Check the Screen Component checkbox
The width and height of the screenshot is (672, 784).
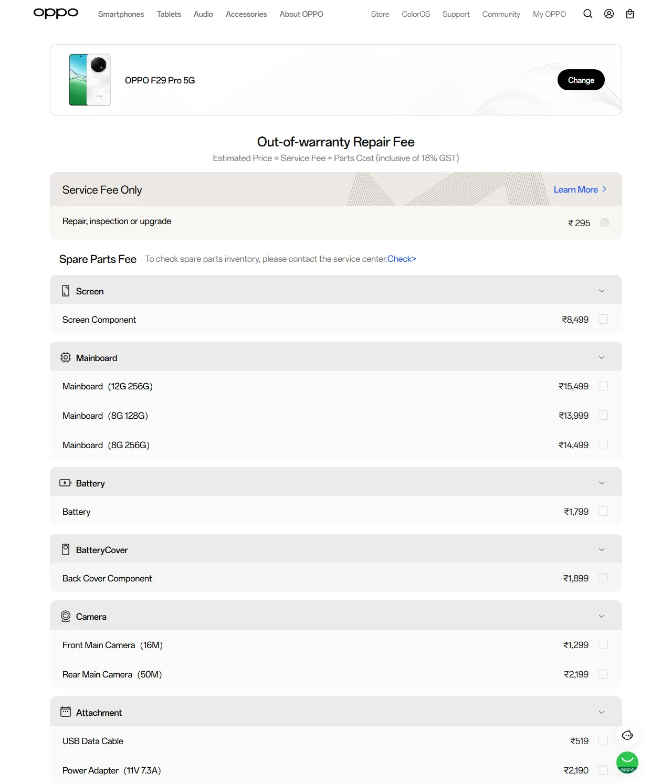[603, 319]
